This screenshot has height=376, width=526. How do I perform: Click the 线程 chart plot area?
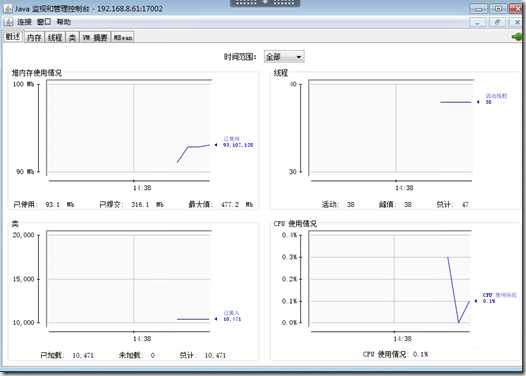tap(391, 127)
